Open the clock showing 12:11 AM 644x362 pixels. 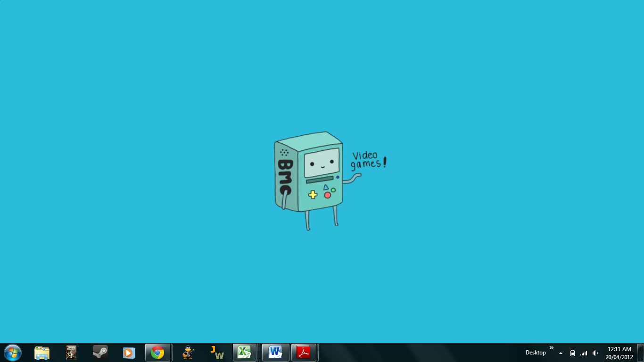[619, 353]
